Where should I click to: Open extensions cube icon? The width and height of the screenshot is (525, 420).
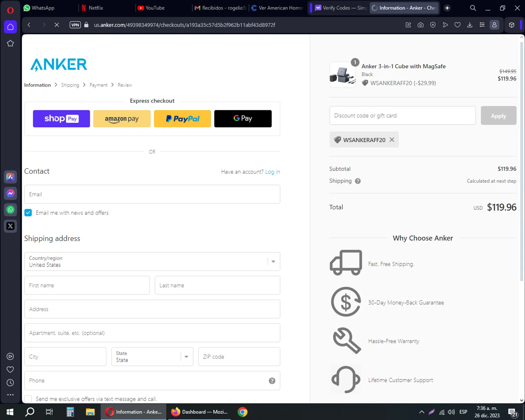512,25
